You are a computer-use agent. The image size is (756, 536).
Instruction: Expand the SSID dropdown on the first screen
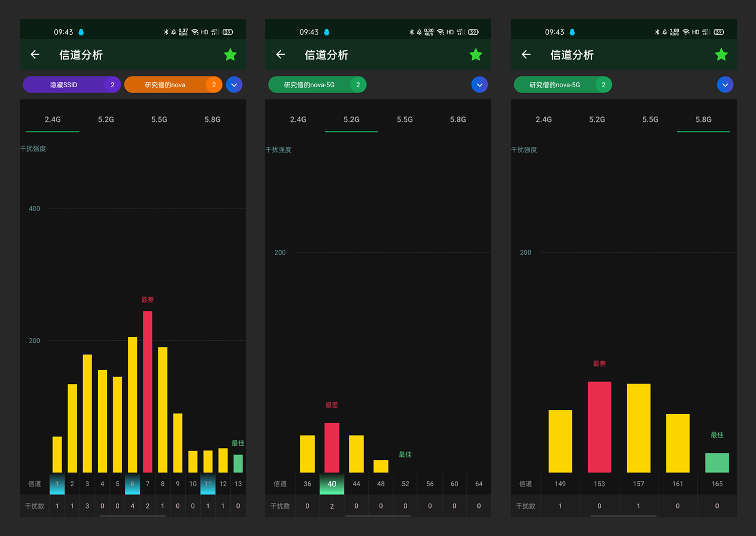coord(234,84)
